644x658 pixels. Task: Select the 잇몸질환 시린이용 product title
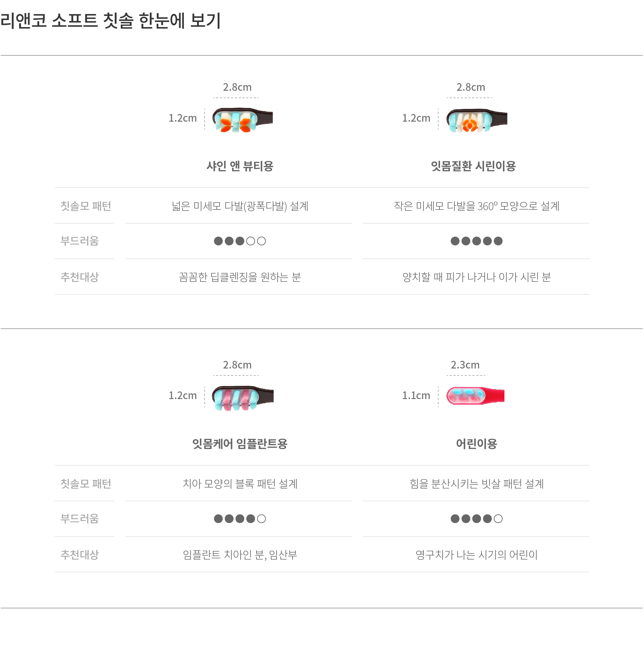click(473, 166)
